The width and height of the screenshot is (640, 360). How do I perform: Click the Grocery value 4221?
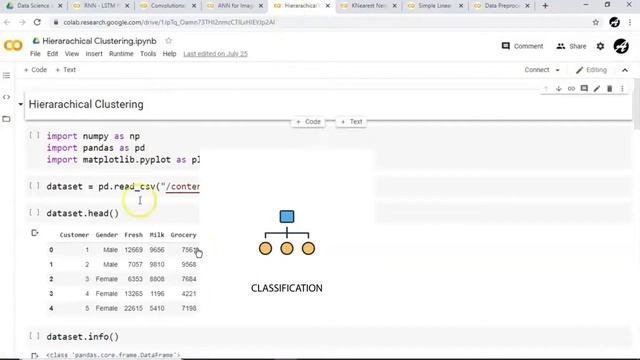189,293
